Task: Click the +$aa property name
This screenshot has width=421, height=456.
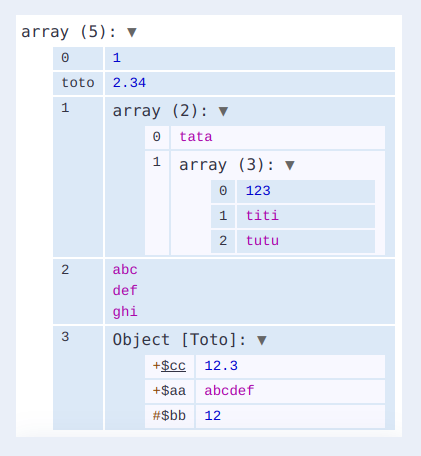Action: point(169,391)
